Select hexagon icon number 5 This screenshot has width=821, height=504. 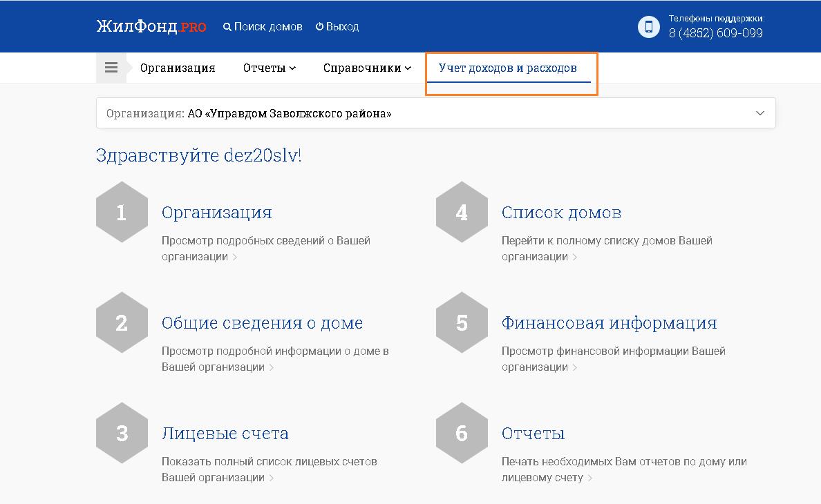point(462,322)
